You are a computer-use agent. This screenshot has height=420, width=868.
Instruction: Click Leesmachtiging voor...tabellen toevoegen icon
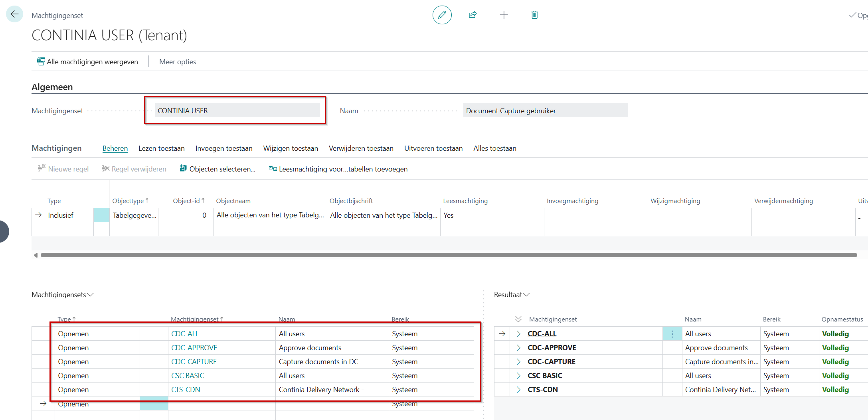coord(273,169)
